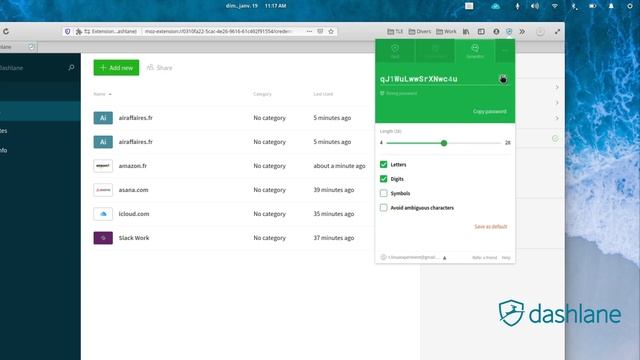
Task: Open the amazon.fr credential logo
Action: tap(103, 166)
